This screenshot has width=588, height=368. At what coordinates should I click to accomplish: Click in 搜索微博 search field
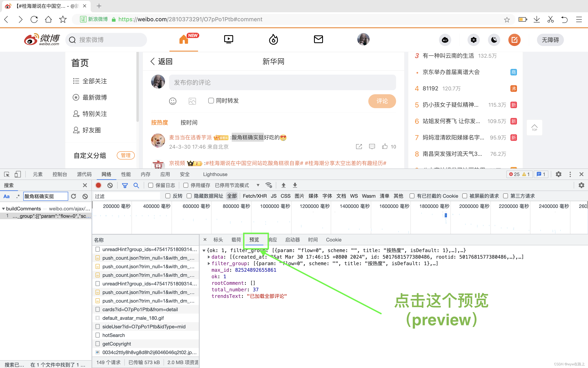[106, 40]
